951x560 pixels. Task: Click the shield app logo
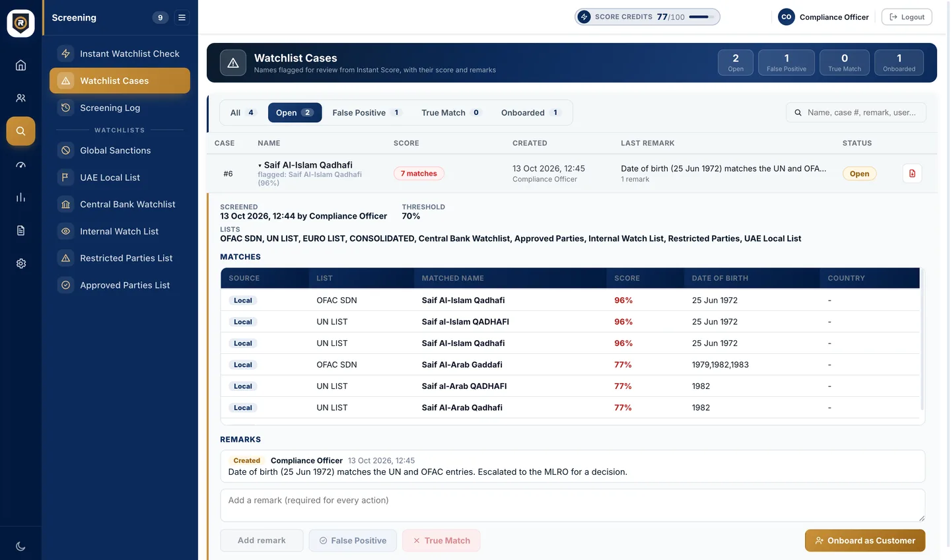20,23
